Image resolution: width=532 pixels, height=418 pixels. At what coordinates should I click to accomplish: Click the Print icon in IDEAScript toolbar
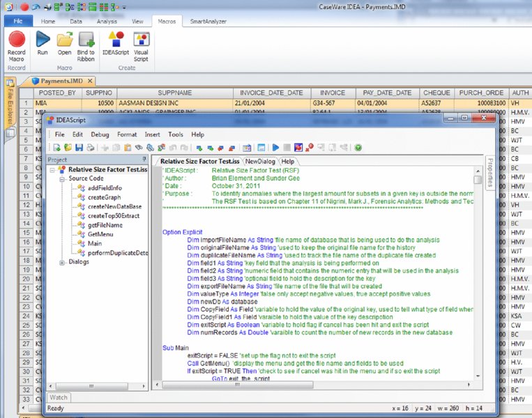[x=90, y=148]
